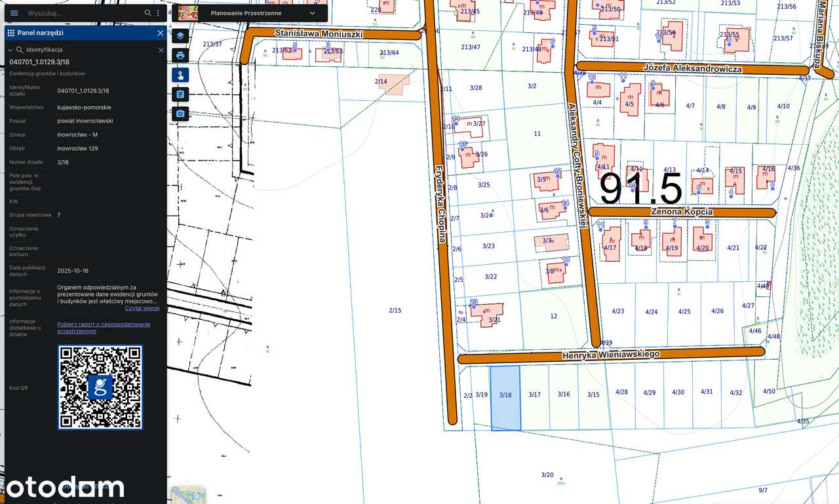Click parcel 4/30 on the map
The width and height of the screenshot is (839, 504).
678,392
